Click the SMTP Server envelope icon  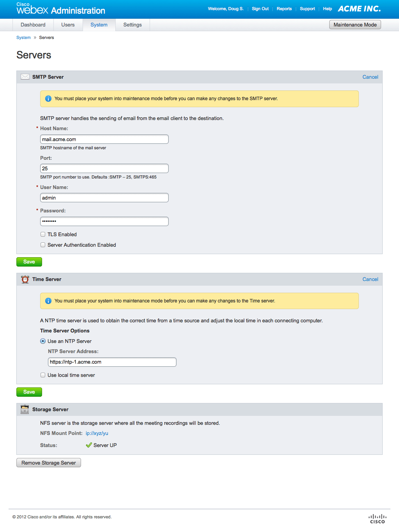pos(25,77)
